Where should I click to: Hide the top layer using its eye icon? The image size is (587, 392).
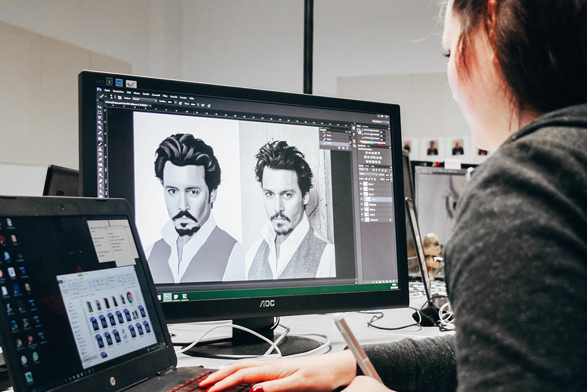[361, 184]
